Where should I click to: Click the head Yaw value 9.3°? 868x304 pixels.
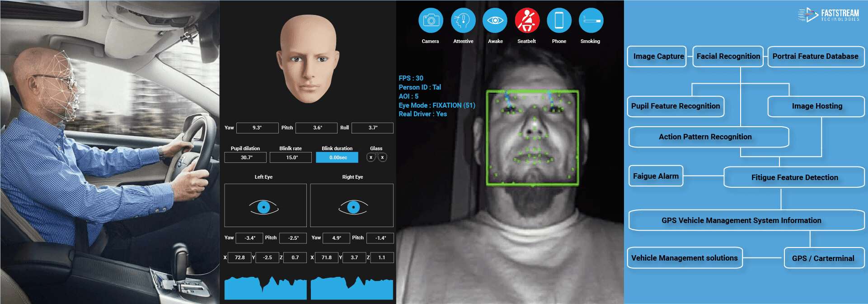pyautogui.click(x=257, y=128)
